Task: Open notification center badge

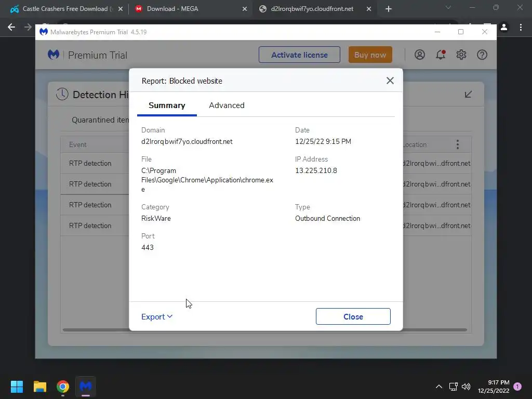Action: coord(517,387)
